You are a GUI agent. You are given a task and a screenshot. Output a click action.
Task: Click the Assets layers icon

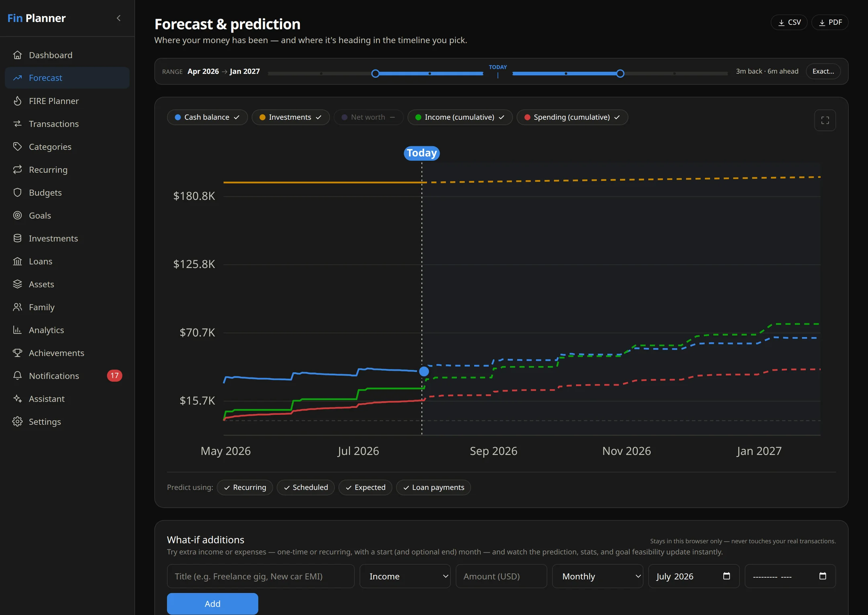(x=17, y=284)
